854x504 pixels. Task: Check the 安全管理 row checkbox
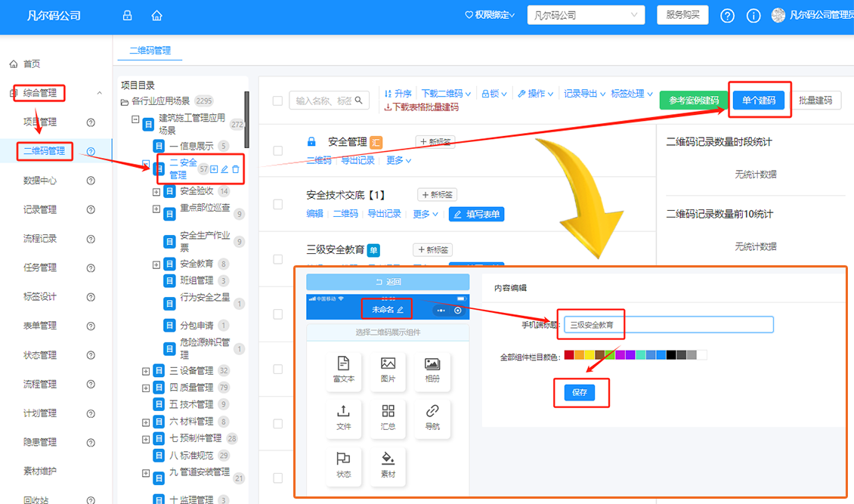(x=277, y=150)
